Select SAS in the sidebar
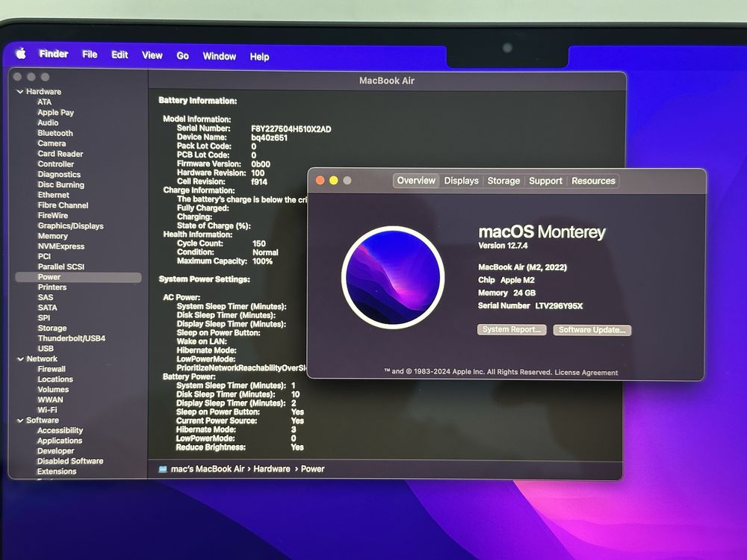This screenshot has width=747, height=560. click(46, 297)
